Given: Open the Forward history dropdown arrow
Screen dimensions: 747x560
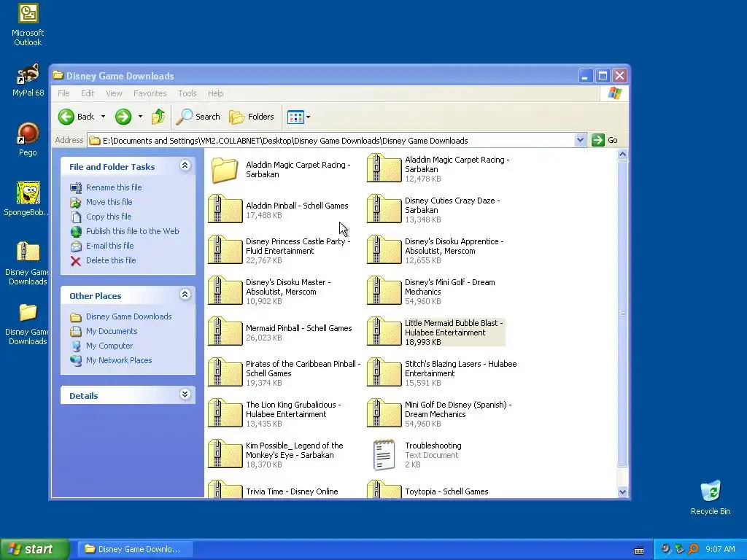Looking at the screenshot, I should click(x=140, y=117).
